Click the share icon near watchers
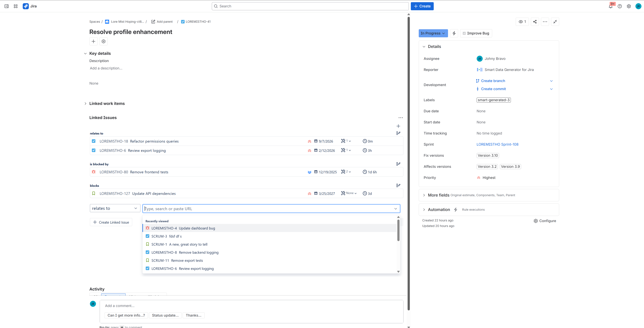644x328 pixels. click(x=535, y=22)
